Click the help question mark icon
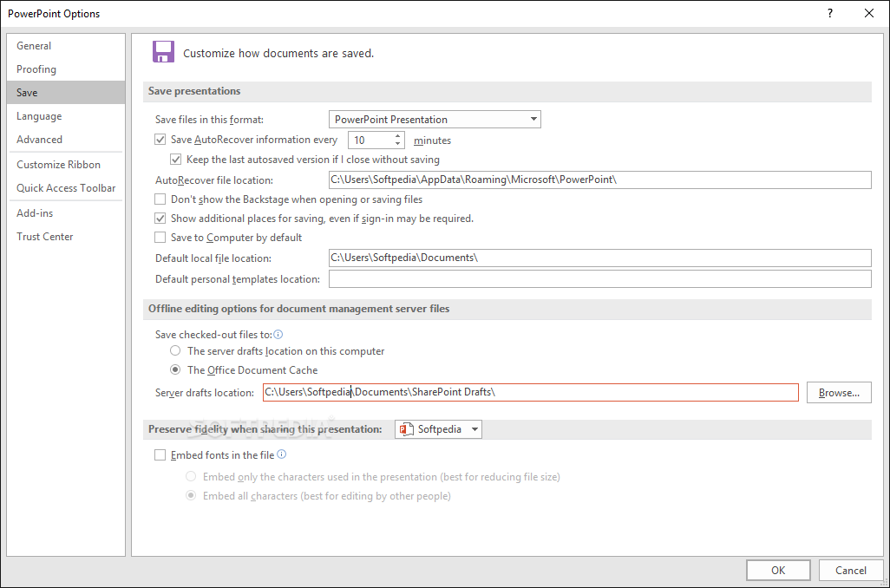Image resolution: width=890 pixels, height=588 pixels. coord(830,13)
